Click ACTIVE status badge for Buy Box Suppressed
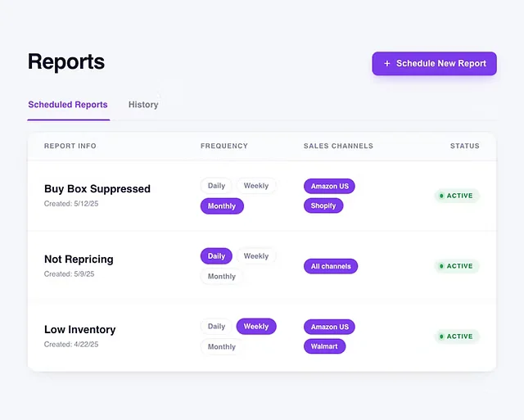The image size is (524, 420). coord(457,196)
